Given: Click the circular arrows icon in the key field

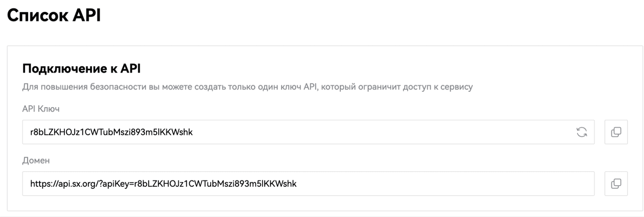Looking at the screenshot, I should click(582, 132).
